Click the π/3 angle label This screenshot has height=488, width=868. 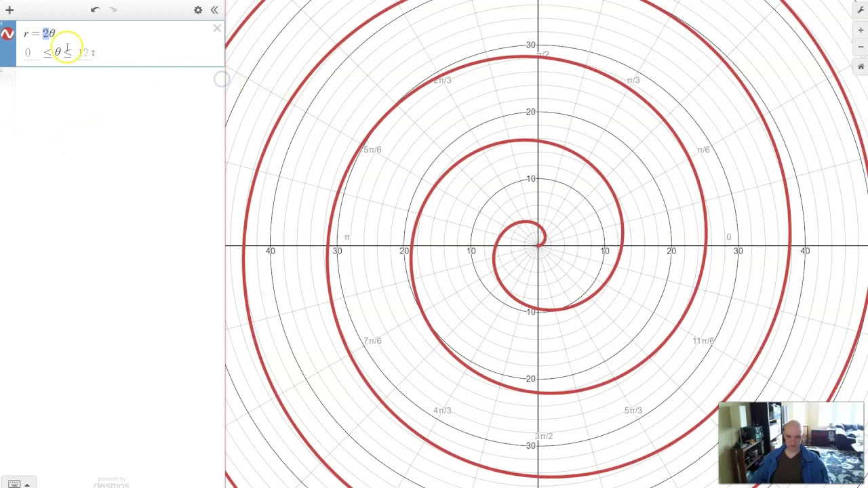(633, 80)
